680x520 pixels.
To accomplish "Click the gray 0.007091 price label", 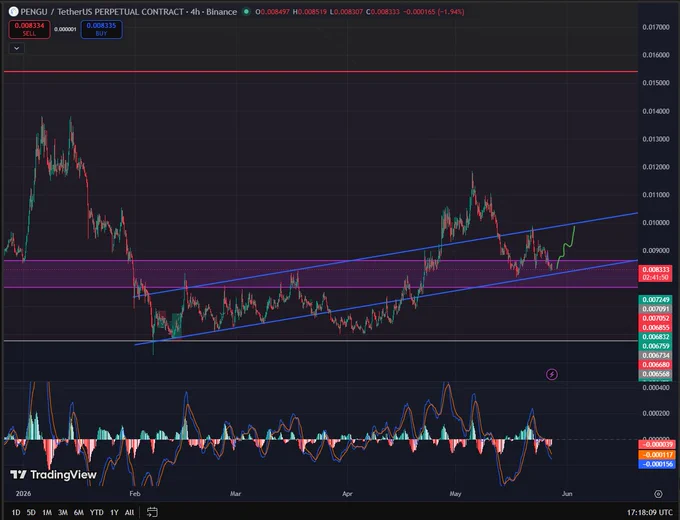I will coord(655,309).
